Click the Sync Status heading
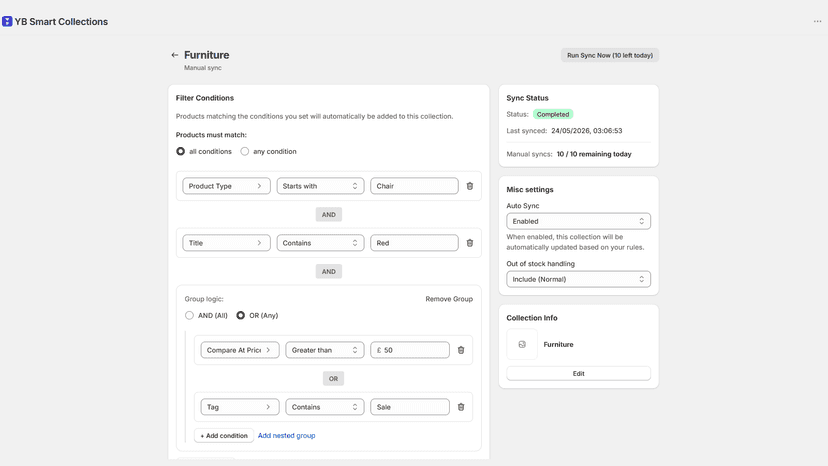 (x=528, y=98)
